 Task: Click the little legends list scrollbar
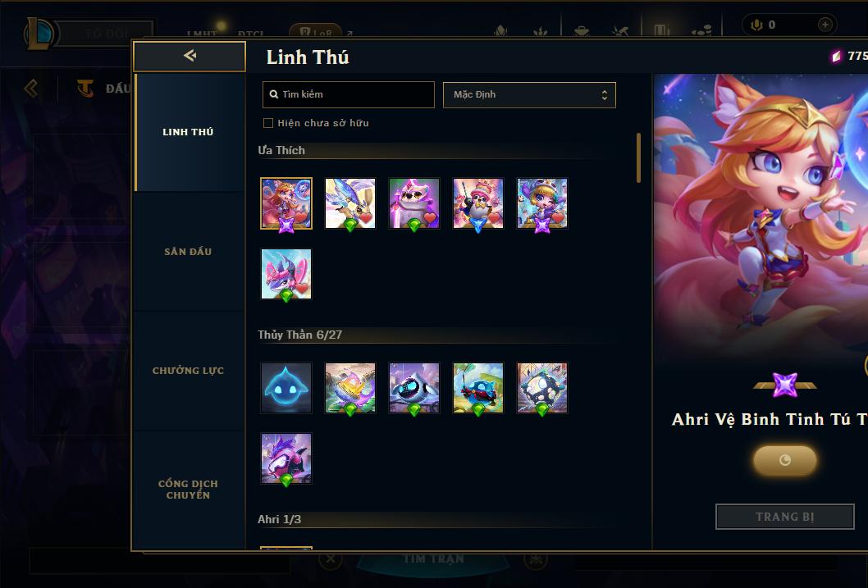click(x=638, y=157)
